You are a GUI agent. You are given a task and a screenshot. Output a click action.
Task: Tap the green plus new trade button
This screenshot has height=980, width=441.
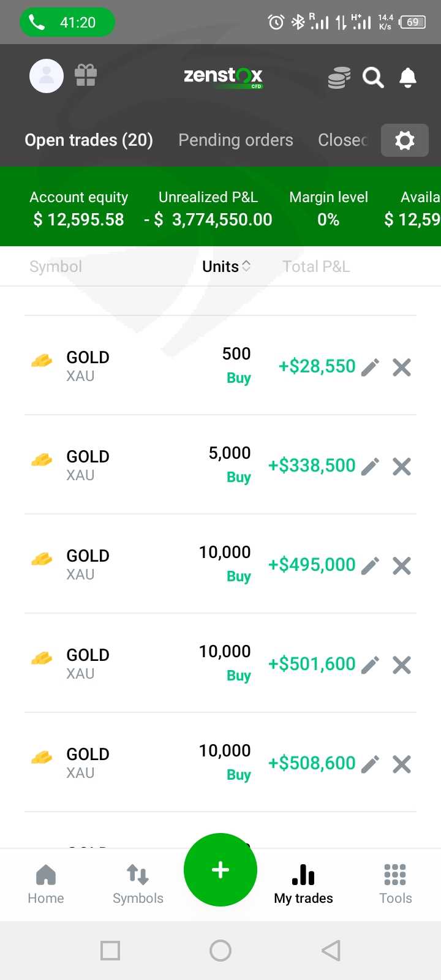[x=221, y=870]
